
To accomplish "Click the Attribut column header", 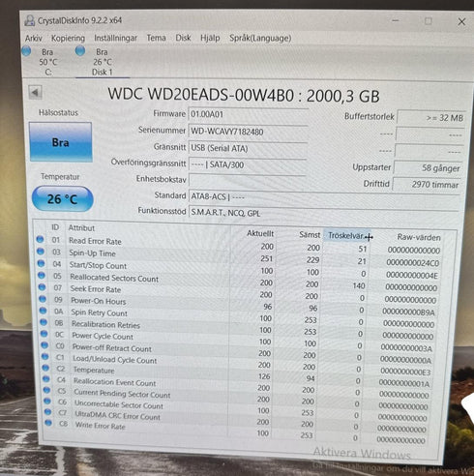I will click(81, 228).
